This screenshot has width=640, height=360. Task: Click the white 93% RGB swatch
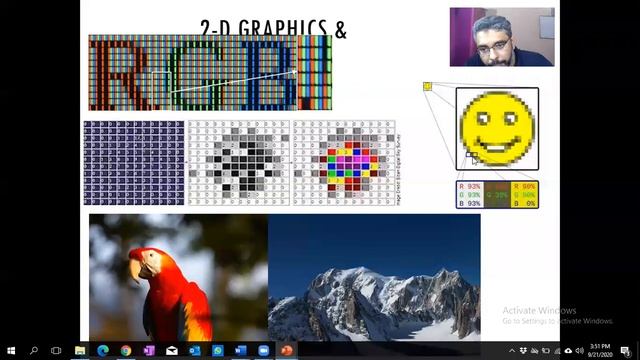[x=470, y=195]
